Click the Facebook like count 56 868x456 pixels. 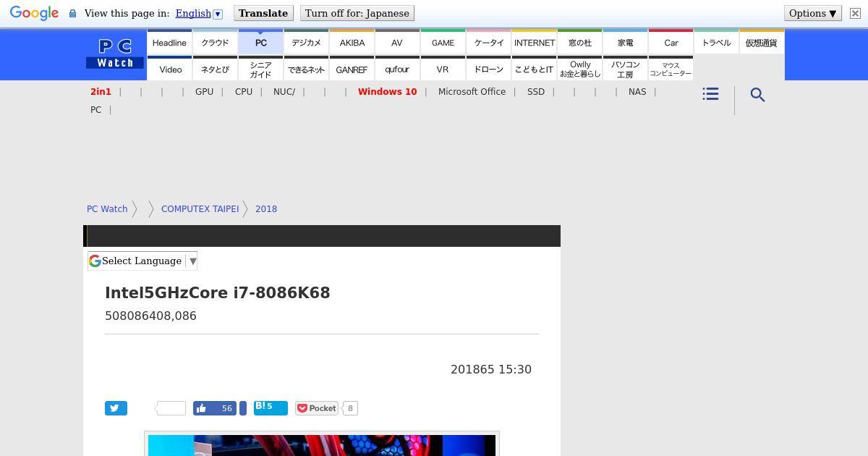pyautogui.click(x=227, y=408)
